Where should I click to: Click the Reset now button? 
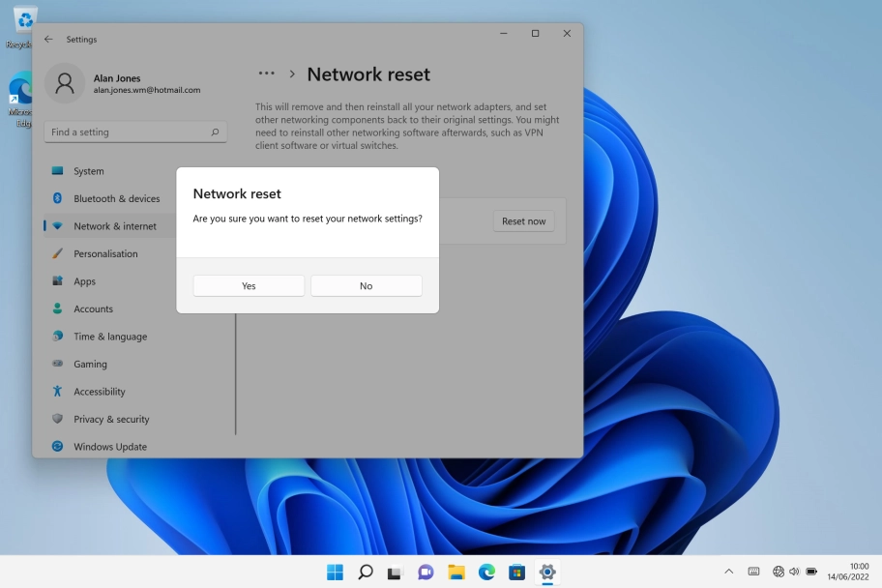[x=522, y=220]
